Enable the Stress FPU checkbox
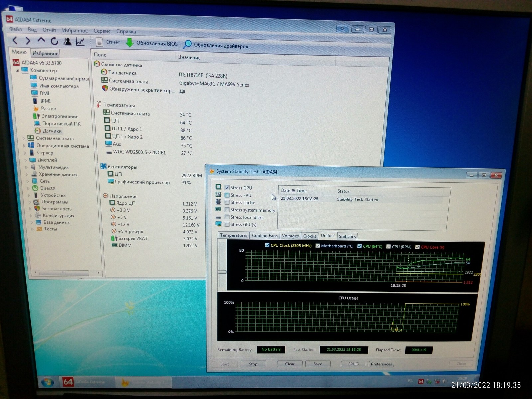Viewport: 532px width, 399px height. 227,195
